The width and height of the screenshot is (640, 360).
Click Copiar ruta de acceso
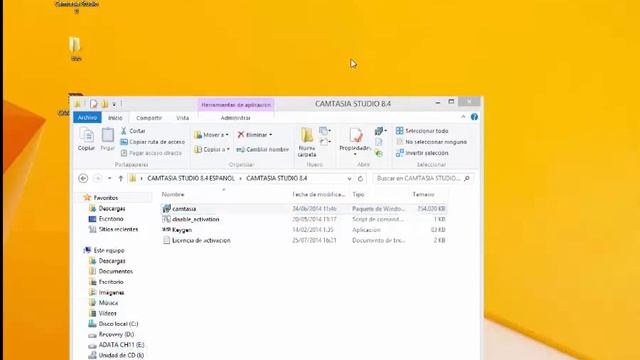click(x=153, y=142)
